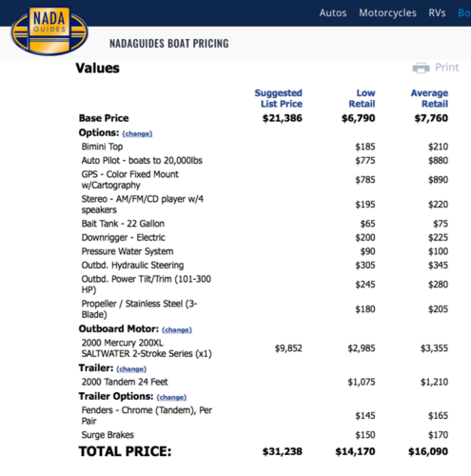
Task: Click the Base Price suggested list value
Action: (283, 118)
